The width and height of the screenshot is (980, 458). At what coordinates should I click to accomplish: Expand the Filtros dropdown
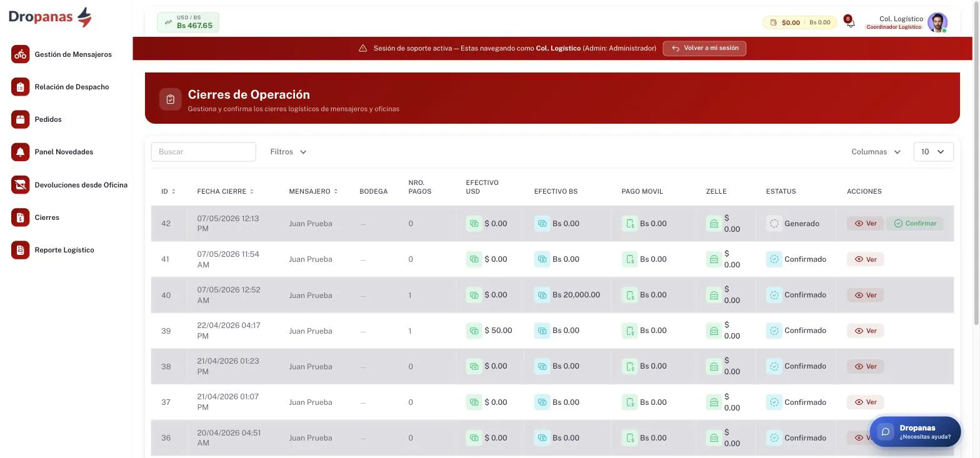tap(288, 152)
